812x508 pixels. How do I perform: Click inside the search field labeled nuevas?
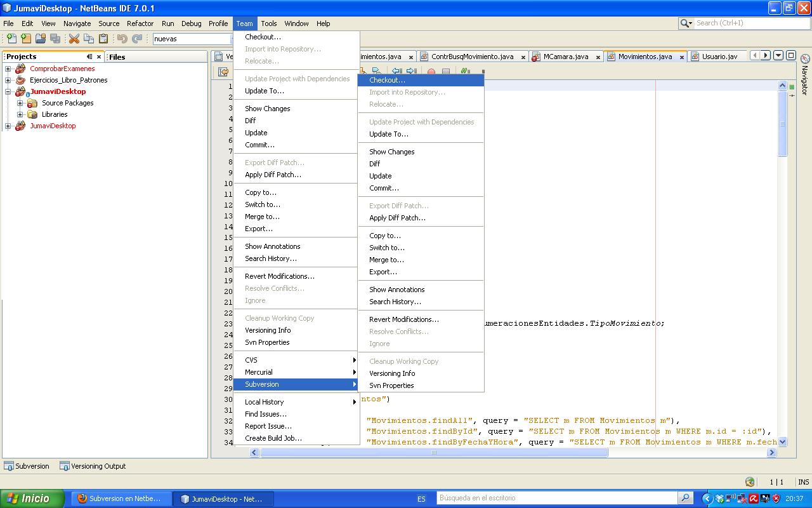(x=190, y=39)
